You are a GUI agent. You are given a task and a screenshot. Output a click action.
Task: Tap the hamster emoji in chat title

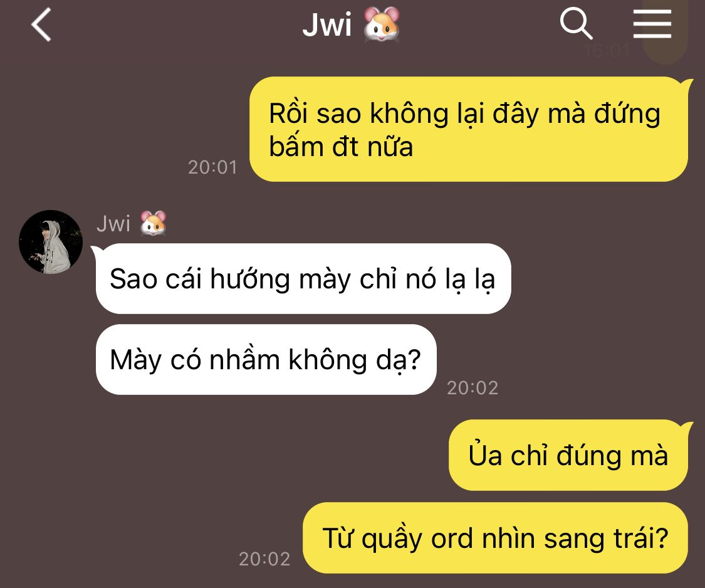tap(381, 24)
